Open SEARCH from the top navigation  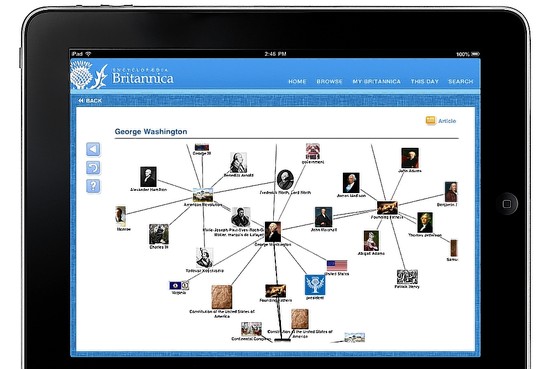461,81
